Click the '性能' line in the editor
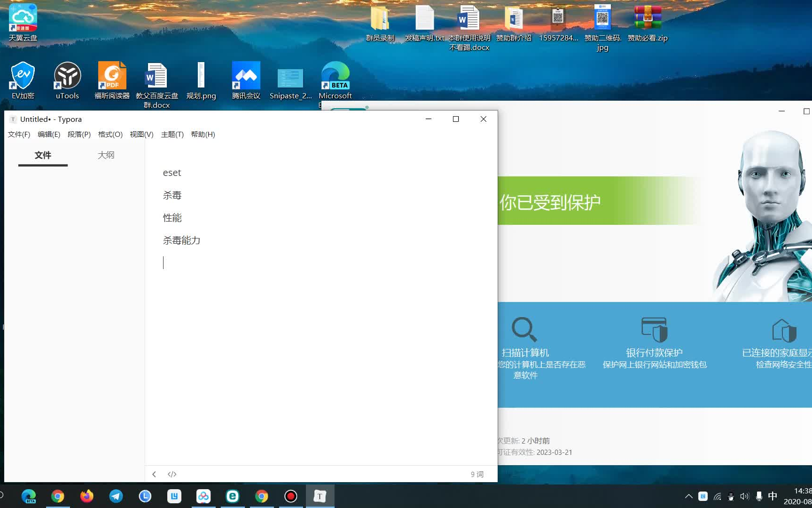Image resolution: width=812 pixels, height=508 pixels. [x=172, y=218]
